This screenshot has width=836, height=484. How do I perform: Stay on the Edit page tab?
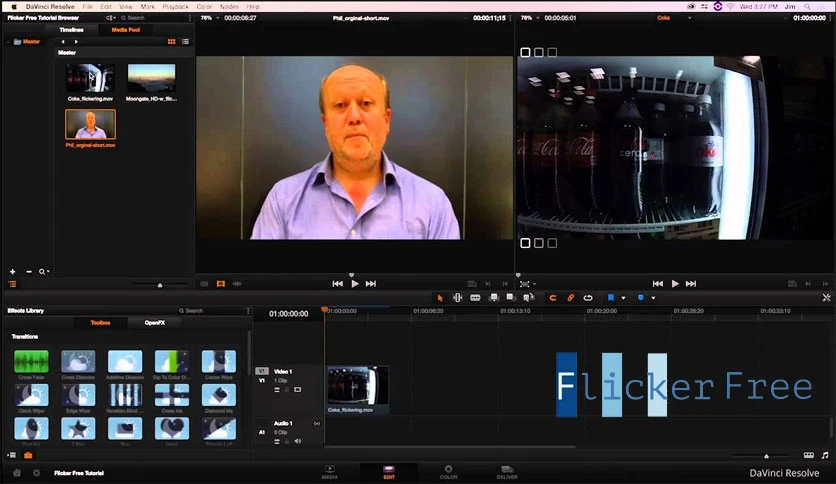pyautogui.click(x=389, y=472)
